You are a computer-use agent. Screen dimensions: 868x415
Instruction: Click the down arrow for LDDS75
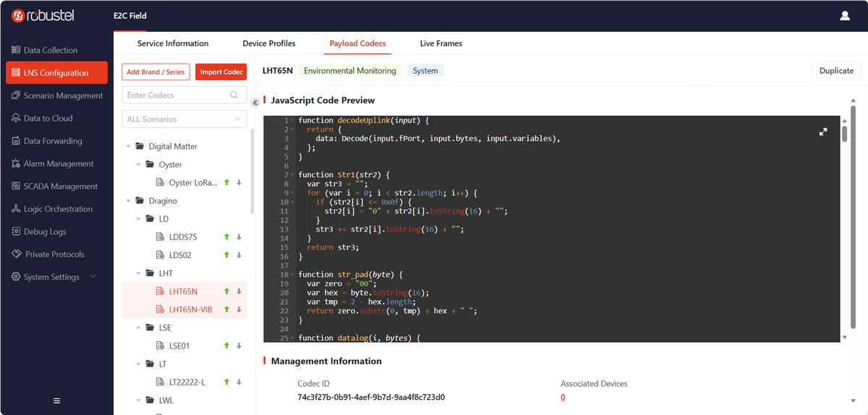(x=239, y=237)
